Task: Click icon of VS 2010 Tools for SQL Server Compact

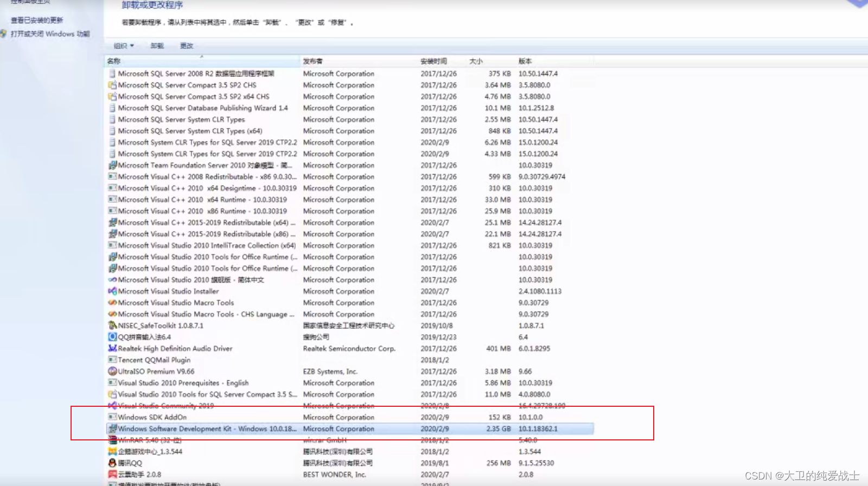Action: 112,394
